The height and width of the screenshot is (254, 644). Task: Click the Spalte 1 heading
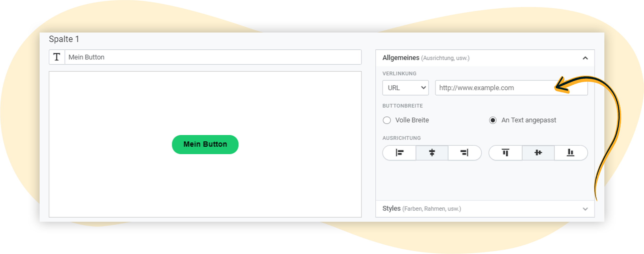click(64, 39)
